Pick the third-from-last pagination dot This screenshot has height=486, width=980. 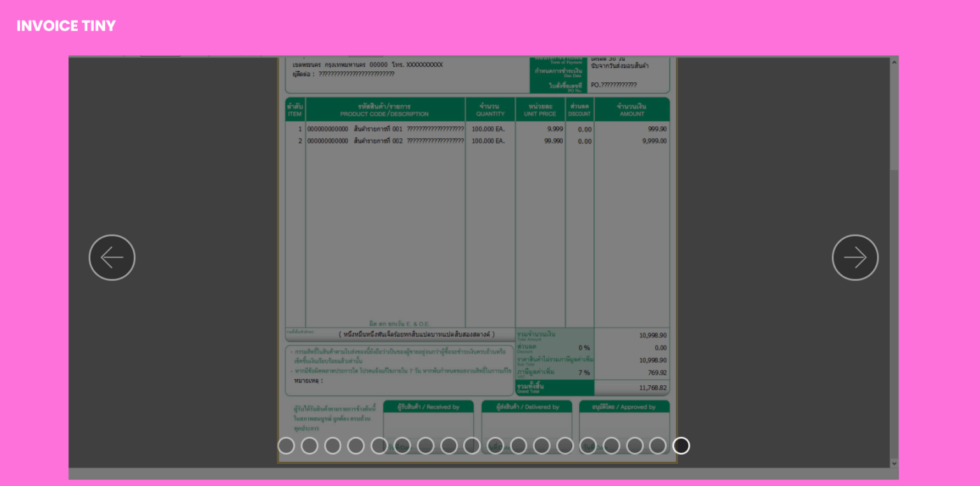(x=635, y=446)
